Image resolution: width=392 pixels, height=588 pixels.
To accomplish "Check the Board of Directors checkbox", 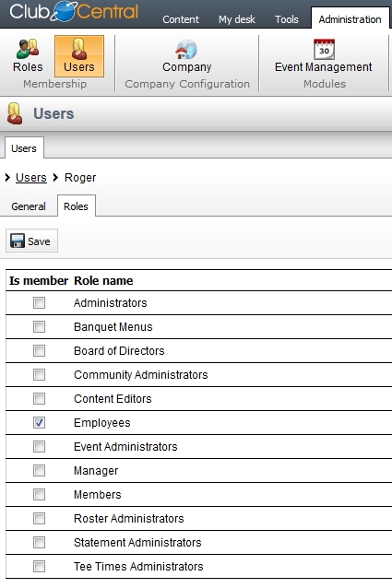I will (39, 350).
